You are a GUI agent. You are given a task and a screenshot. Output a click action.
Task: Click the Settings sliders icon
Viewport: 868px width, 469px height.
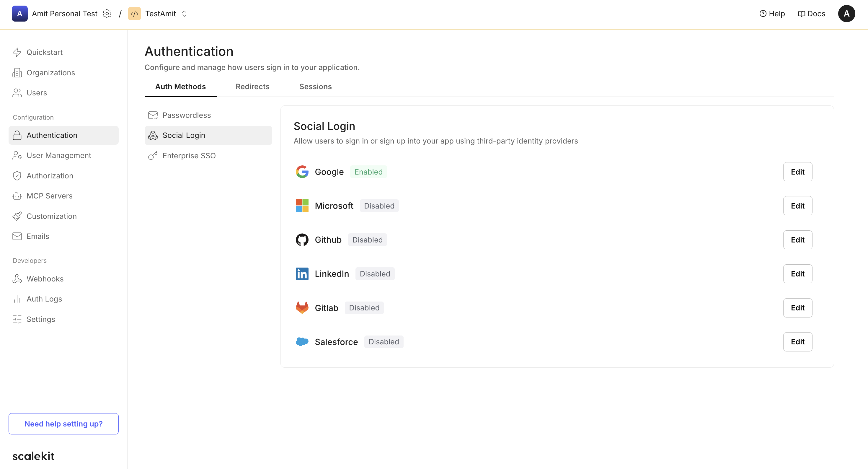pos(17,319)
